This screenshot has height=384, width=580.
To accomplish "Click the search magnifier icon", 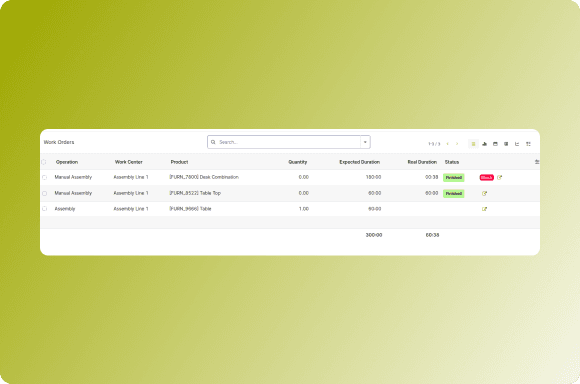I will click(213, 142).
